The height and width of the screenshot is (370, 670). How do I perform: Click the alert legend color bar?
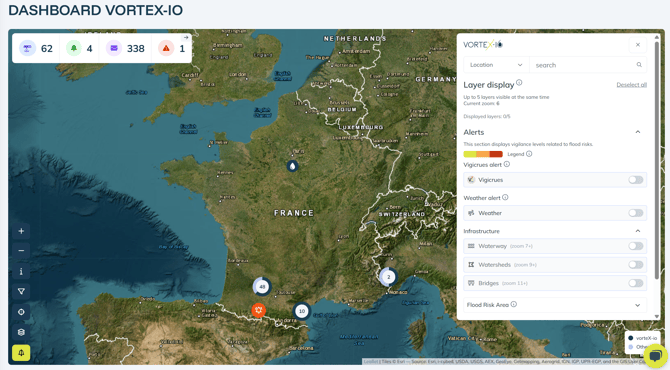click(483, 154)
